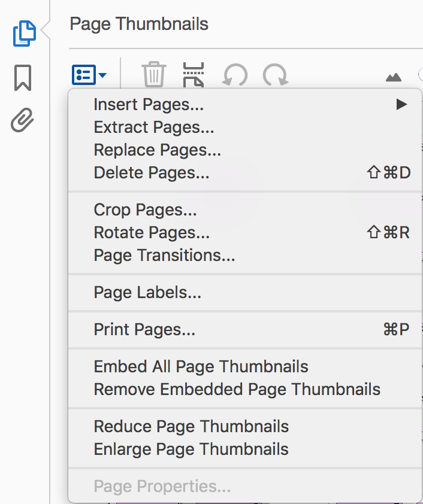The height and width of the screenshot is (504, 423).
Task: Open the Options dropdown menu
Action: point(90,74)
